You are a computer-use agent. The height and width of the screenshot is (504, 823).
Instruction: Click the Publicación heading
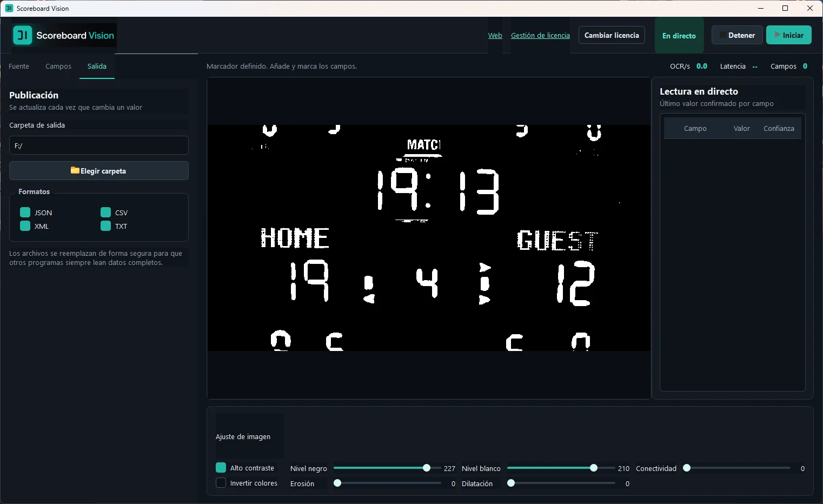coord(34,95)
